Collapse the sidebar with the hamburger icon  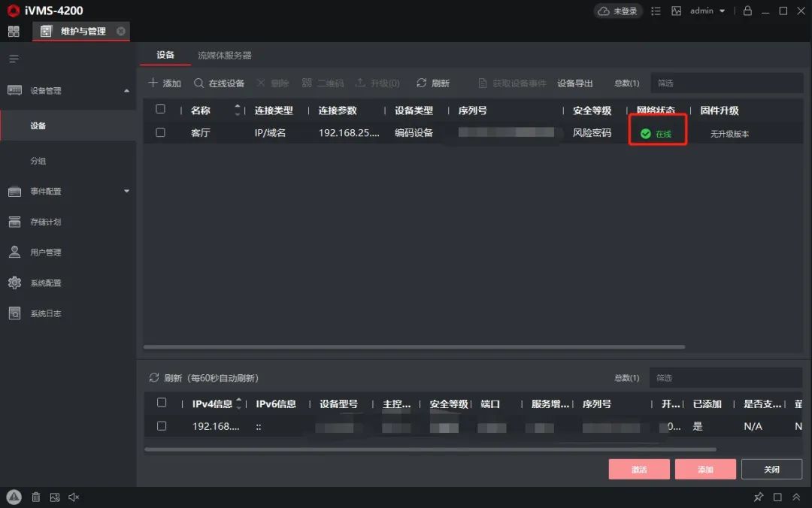14,59
